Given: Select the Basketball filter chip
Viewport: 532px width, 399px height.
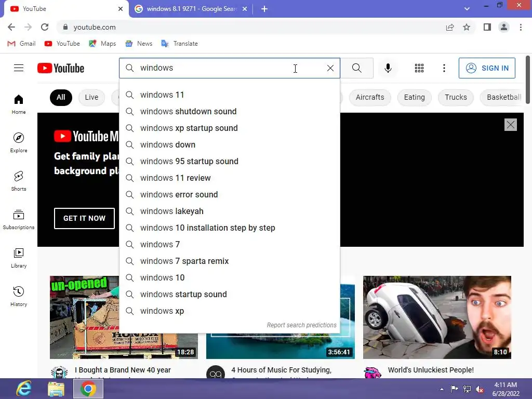Looking at the screenshot, I should pos(502,97).
